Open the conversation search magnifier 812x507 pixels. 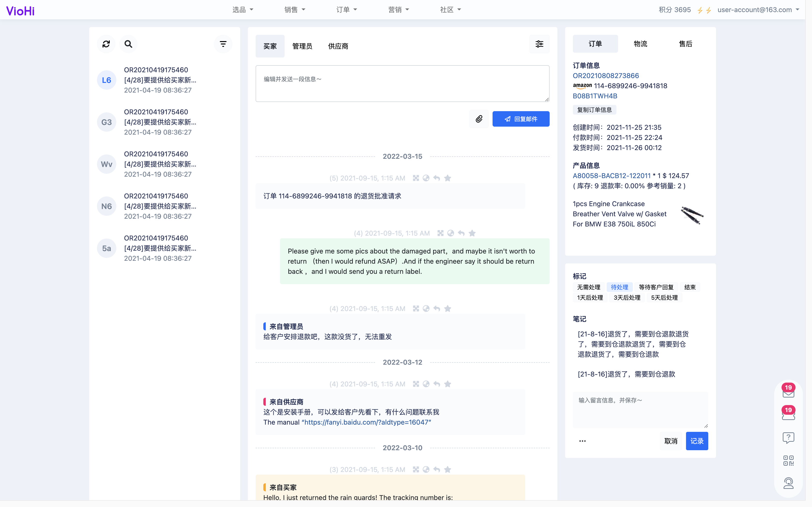point(128,44)
